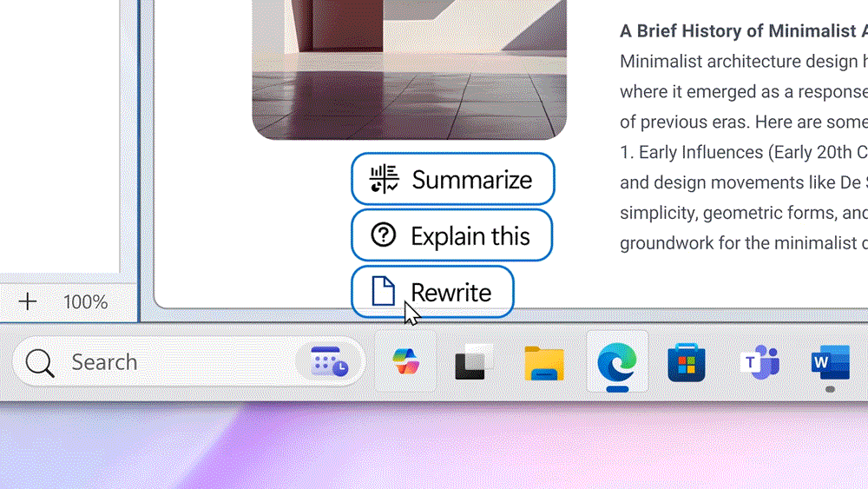Click the Summarize action button
The height and width of the screenshot is (489, 868).
pos(453,179)
